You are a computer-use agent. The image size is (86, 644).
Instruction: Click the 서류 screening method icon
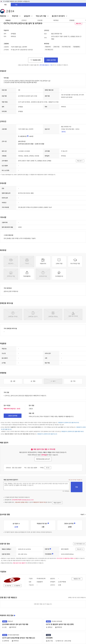(x=13, y=381)
